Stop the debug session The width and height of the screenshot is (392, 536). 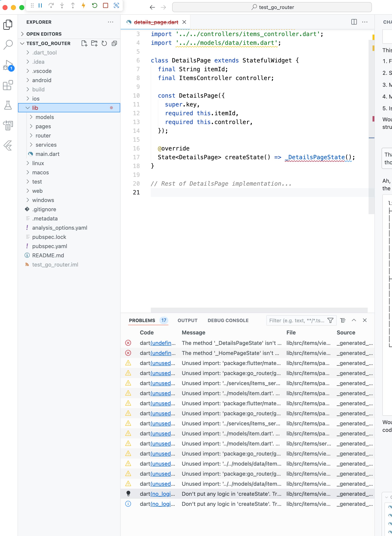106,5
